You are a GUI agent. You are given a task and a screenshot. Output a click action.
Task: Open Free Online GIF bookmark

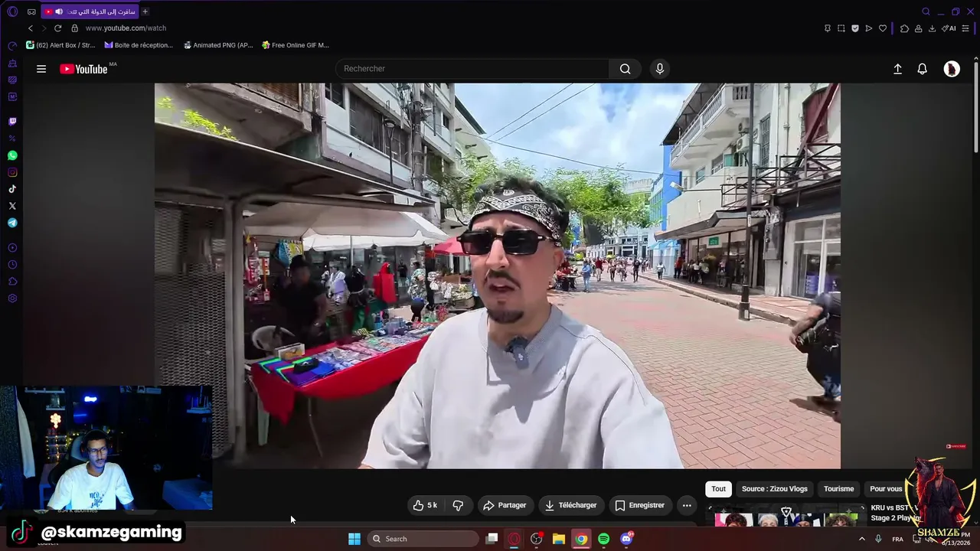(x=296, y=45)
